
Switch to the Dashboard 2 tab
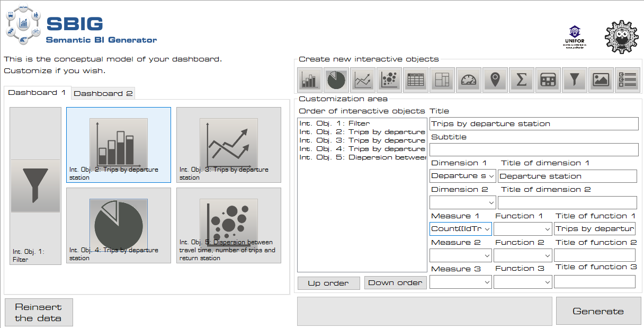[x=103, y=93]
